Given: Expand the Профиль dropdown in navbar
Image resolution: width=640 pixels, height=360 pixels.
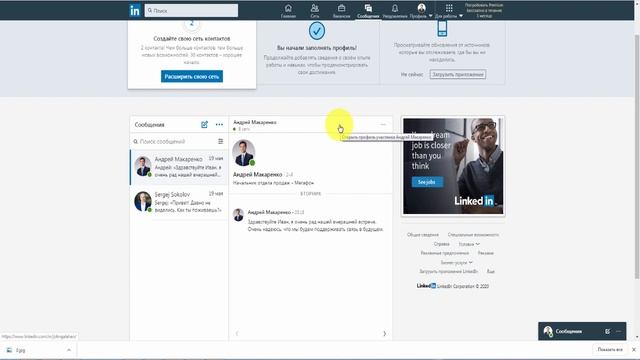Looking at the screenshot, I should click(x=421, y=11).
